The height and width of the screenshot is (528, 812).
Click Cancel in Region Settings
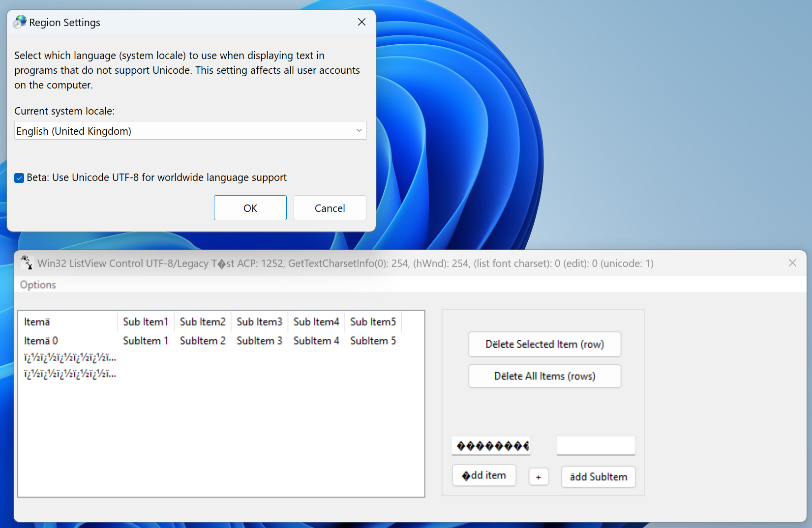pyautogui.click(x=330, y=208)
